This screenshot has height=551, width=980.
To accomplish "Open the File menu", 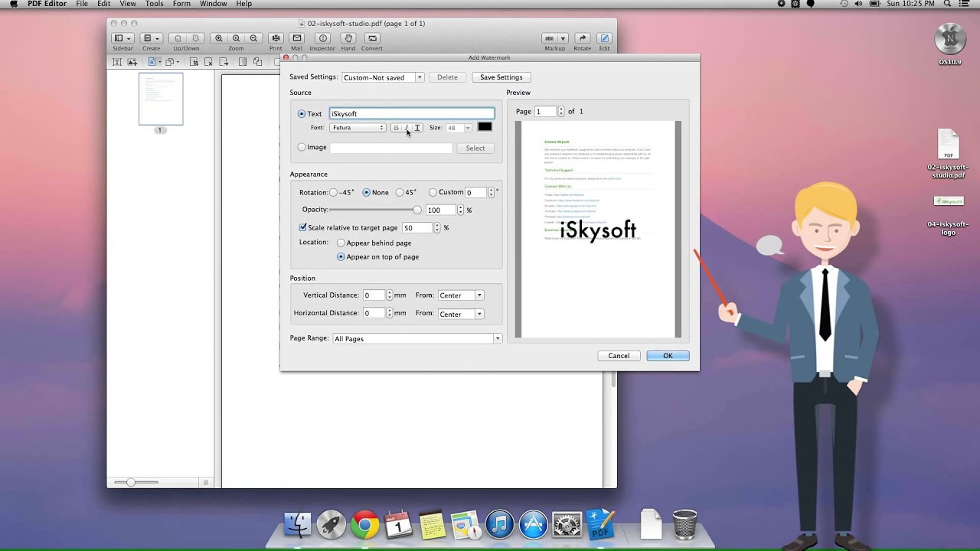I will (x=82, y=4).
